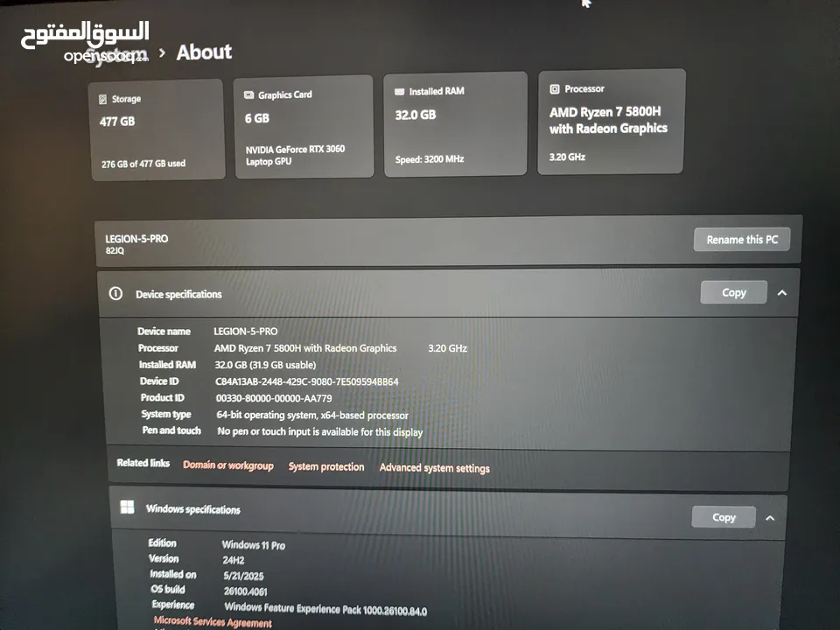This screenshot has height=630, width=840.
Task: Select the Device ID value
Action: pyautogui.click(x=307, y=382)
